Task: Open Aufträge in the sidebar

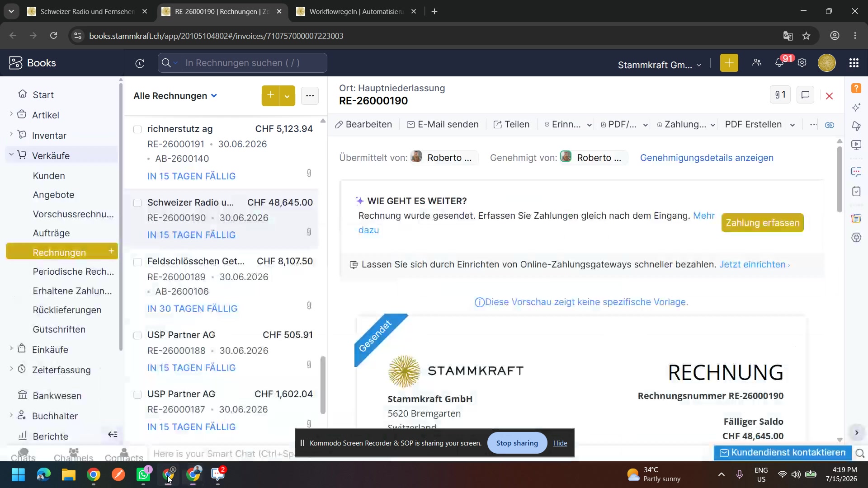Action: pos(51,233)
